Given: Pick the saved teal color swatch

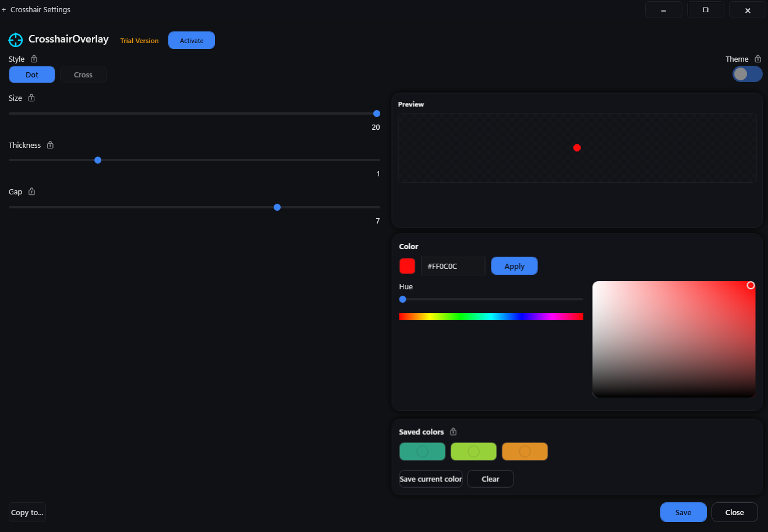Looking at the screenshot, I should [422, 451].
